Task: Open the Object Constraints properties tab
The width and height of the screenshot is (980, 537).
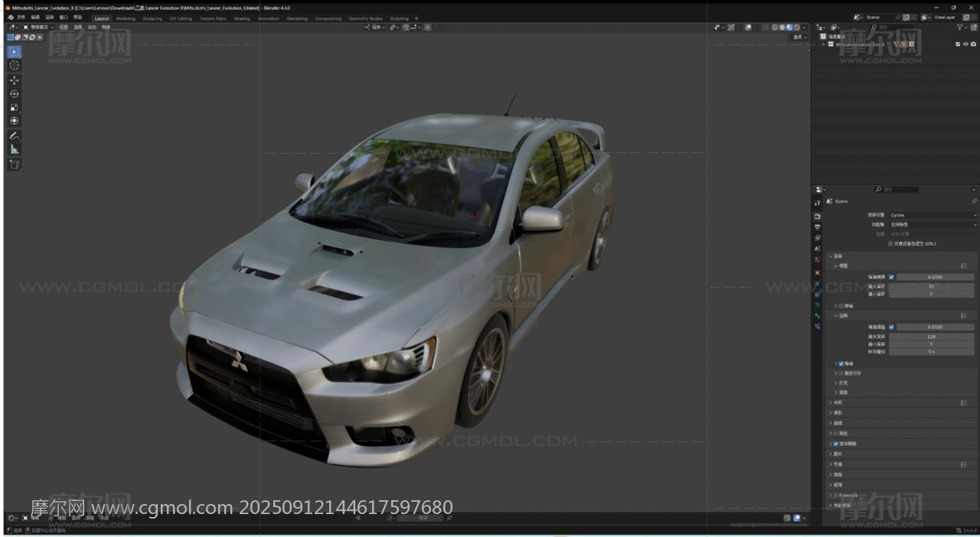Action: (x=818, y=295)
